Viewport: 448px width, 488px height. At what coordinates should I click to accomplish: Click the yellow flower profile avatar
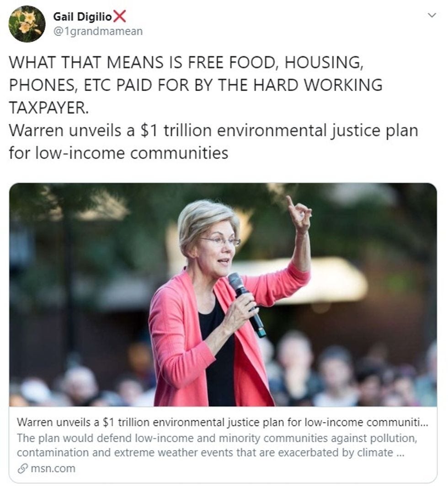pyautogui.click(x=27, y=24)
